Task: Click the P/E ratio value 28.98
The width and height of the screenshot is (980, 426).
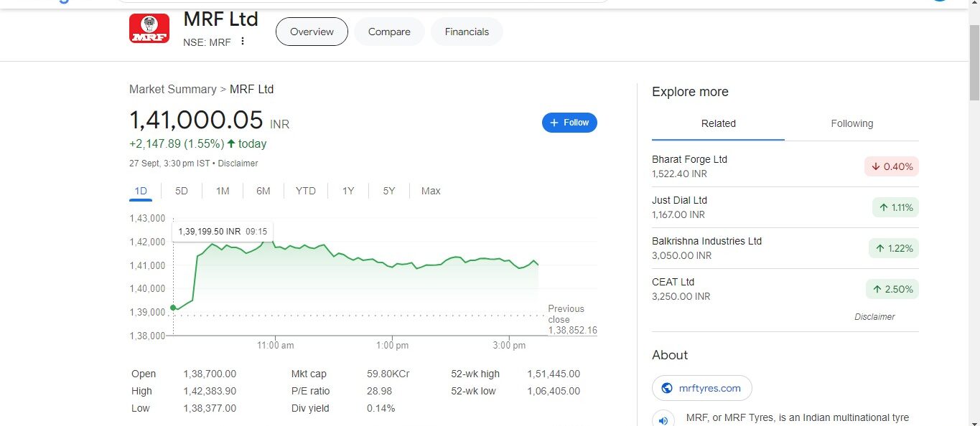Action: [379, 391]
